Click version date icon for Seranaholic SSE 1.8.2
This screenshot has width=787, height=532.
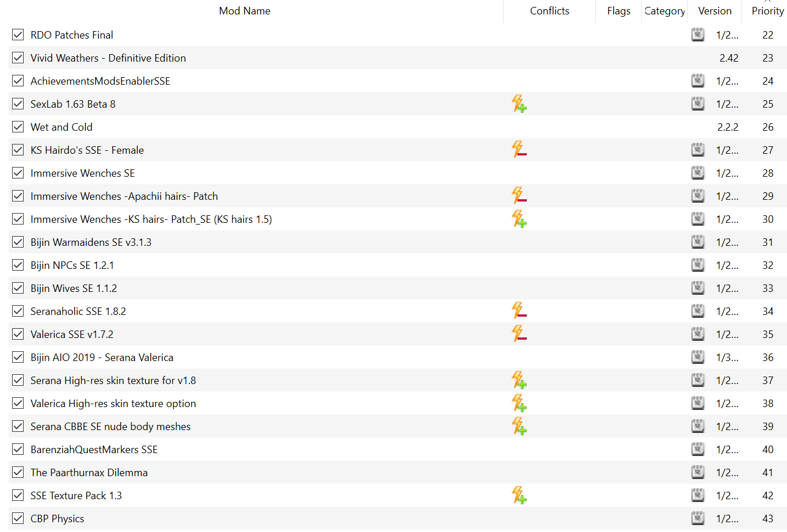click(698, 311)
